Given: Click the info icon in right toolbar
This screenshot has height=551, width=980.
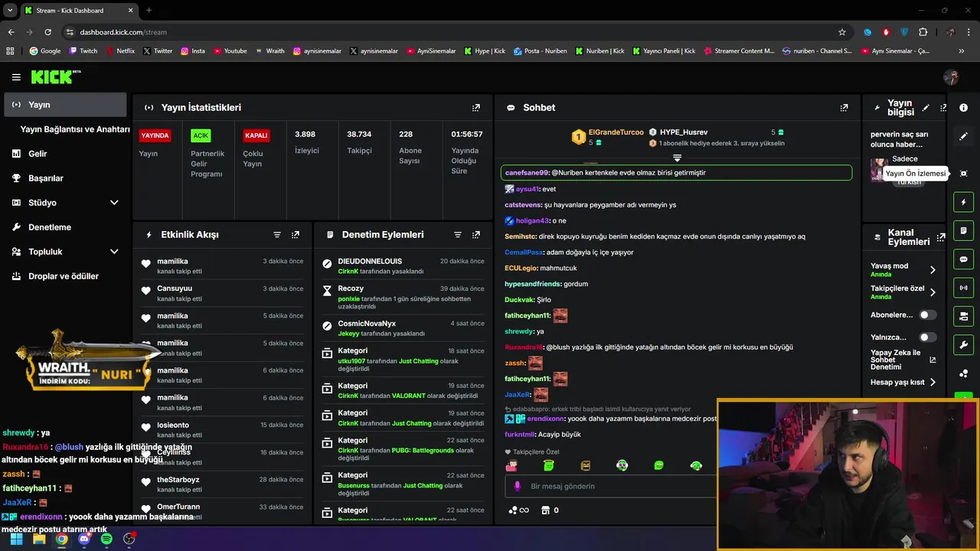Looking at the screenshot, I should [x=964, y=108].
